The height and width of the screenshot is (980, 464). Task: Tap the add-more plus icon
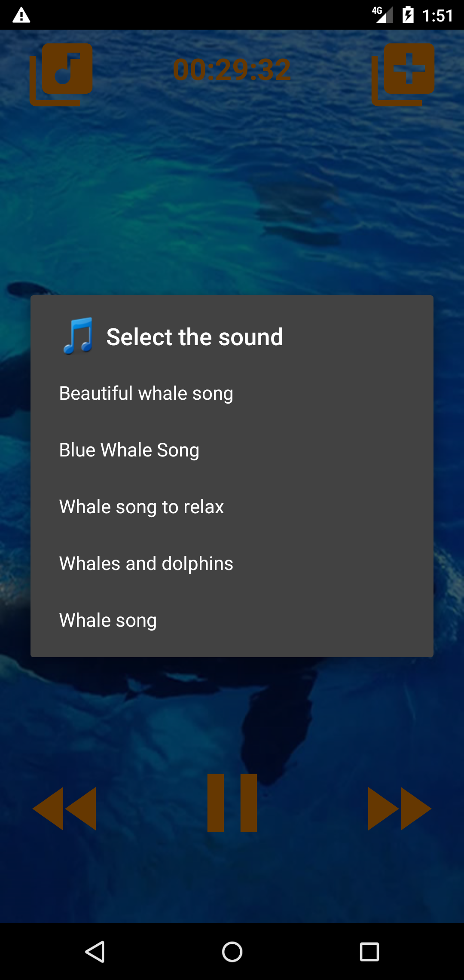click(x=403, y=74)
